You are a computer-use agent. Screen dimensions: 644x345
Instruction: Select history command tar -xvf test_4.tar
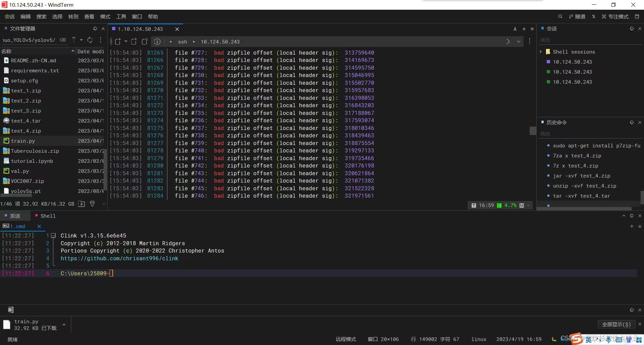coord(581,196)
